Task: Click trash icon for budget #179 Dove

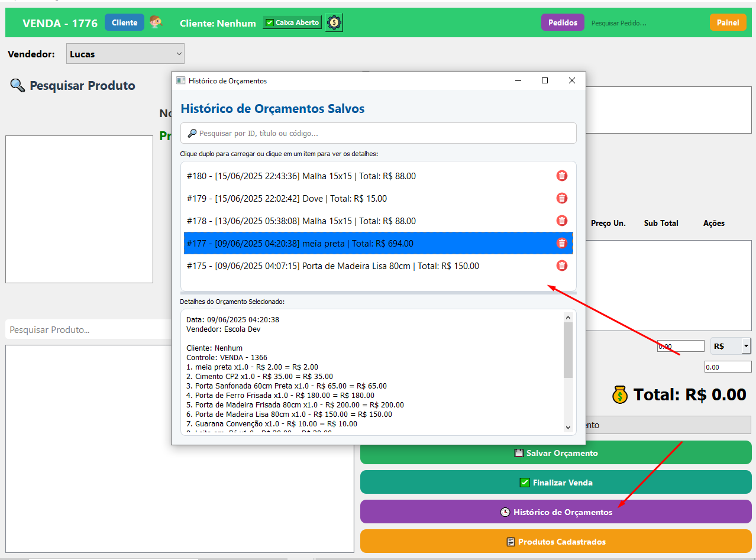Action: (561, 198)
